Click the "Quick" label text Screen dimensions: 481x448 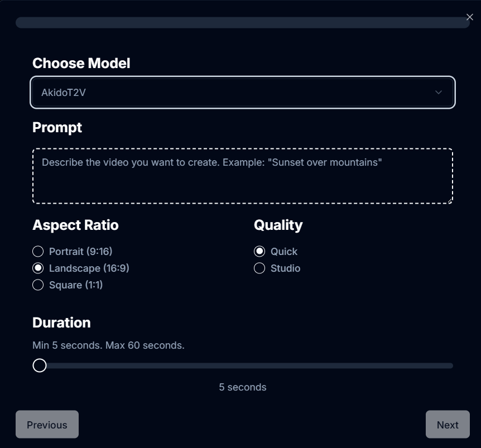point(284,252)
